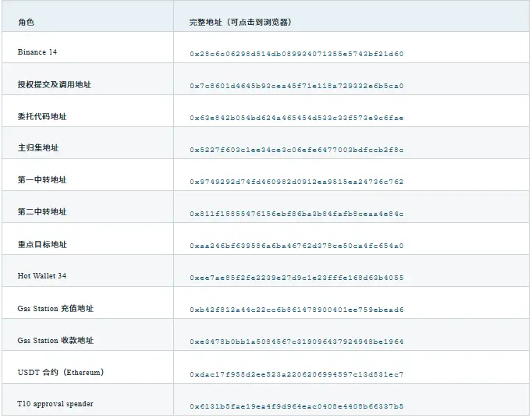The height and width of the screenshot is (418, 532).
Task: Select the 委托代码地址 role cell
Action: click(87, 111)
